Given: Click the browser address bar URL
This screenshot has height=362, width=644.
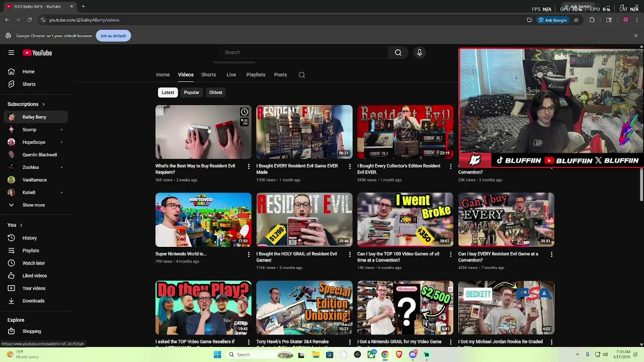Looking at the screenshot, I should click(x=84, y=20).
